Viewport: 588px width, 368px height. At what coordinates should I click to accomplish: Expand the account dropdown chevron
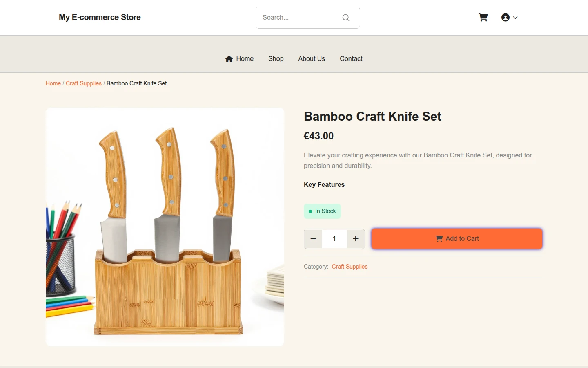click(x=515, y=18)
